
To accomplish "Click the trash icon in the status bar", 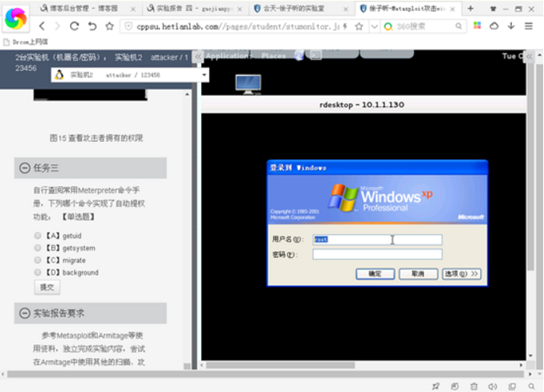I will [x=474, y=386].
